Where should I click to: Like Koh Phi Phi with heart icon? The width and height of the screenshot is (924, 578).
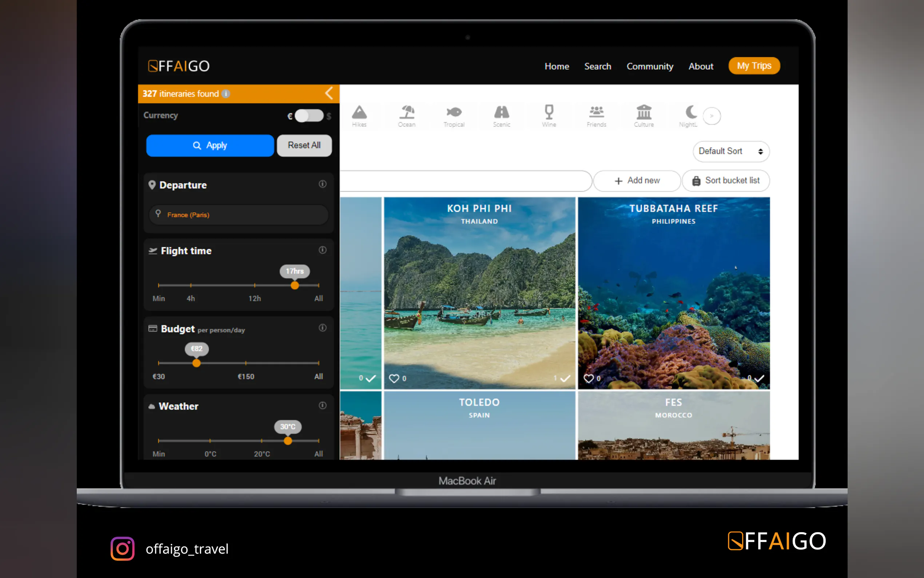click(394, 378)
